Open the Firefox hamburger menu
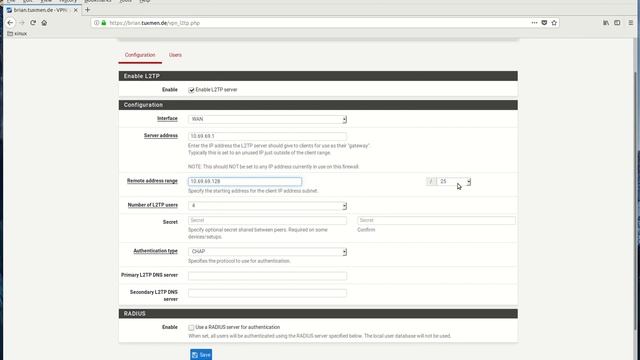The height and width of the screenshot is (360, 640). point(631,23)
